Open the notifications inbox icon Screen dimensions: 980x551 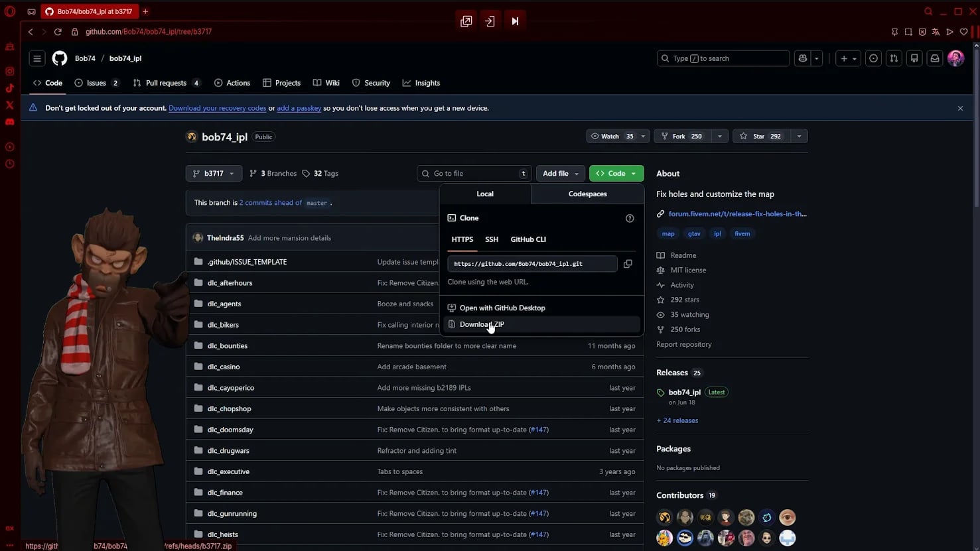tap(935, 58)
